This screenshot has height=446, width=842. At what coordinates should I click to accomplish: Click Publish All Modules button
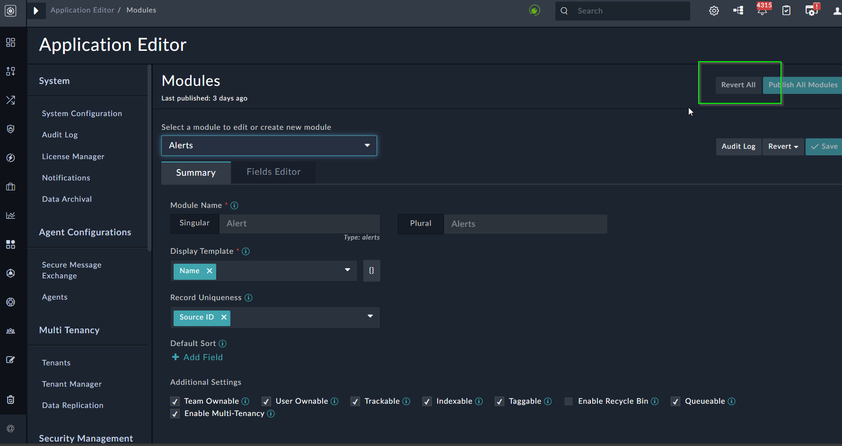[x=802, y=85]
